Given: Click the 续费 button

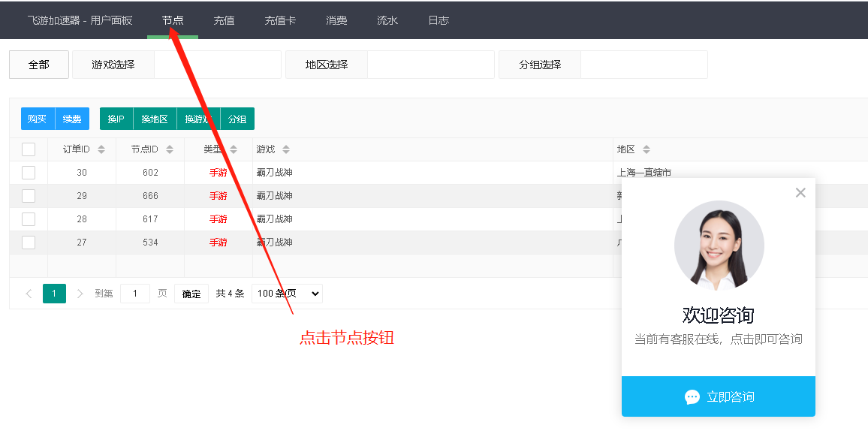Looking at the screenshot, I should (x=72, y=119).
